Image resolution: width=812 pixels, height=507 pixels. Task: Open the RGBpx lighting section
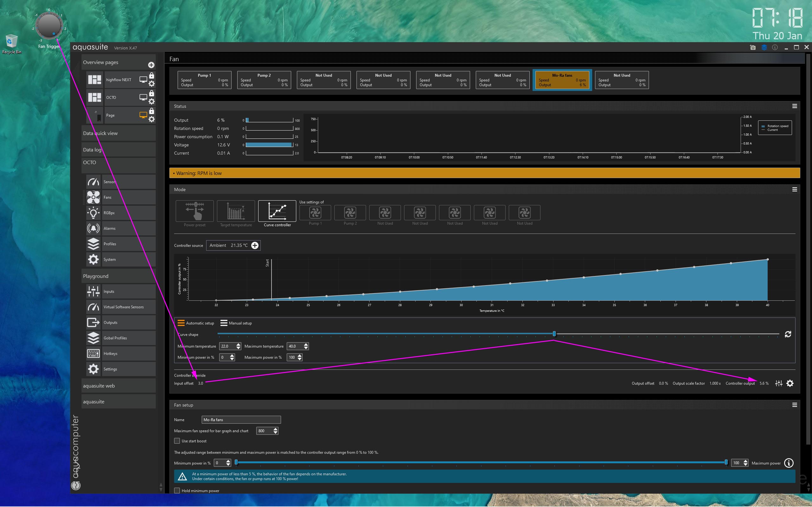click(x=109, y=213)
